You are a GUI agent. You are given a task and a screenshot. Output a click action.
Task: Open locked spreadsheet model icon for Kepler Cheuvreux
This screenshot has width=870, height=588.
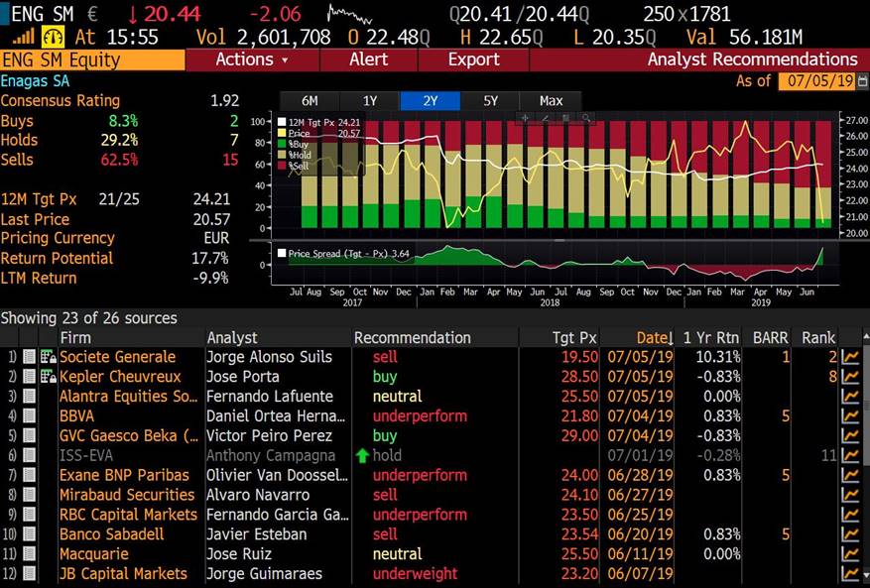click(49, 377)
